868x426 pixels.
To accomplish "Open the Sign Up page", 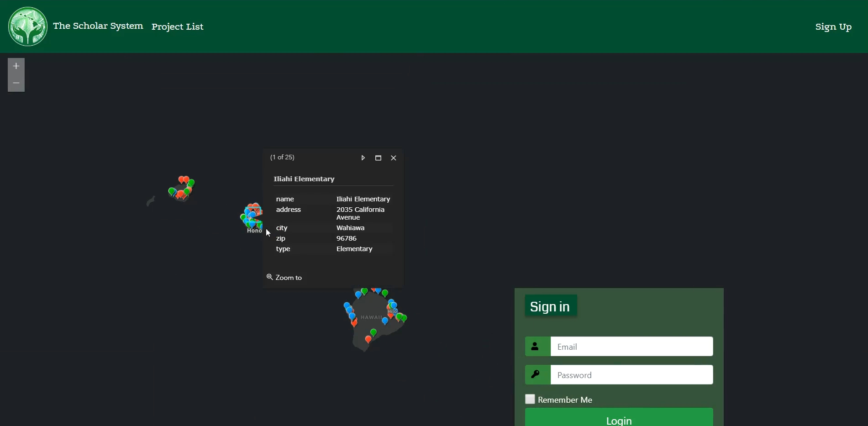I will [833, 26].
